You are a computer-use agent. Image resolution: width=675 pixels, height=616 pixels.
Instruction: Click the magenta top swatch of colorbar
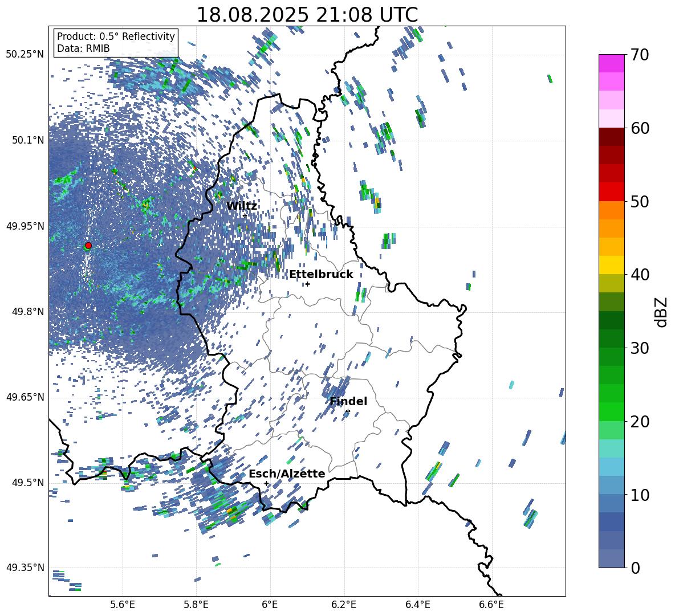(611, 63)
